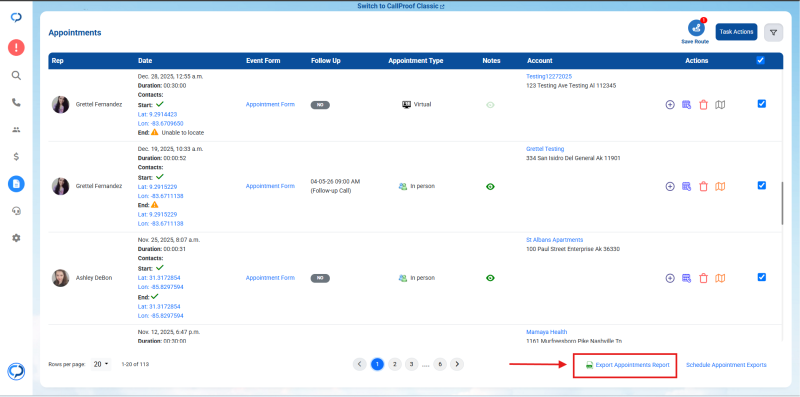Viewport: 800px width, 397px height.
Task: Jump to page 6 in pagination
Action: 439,364
